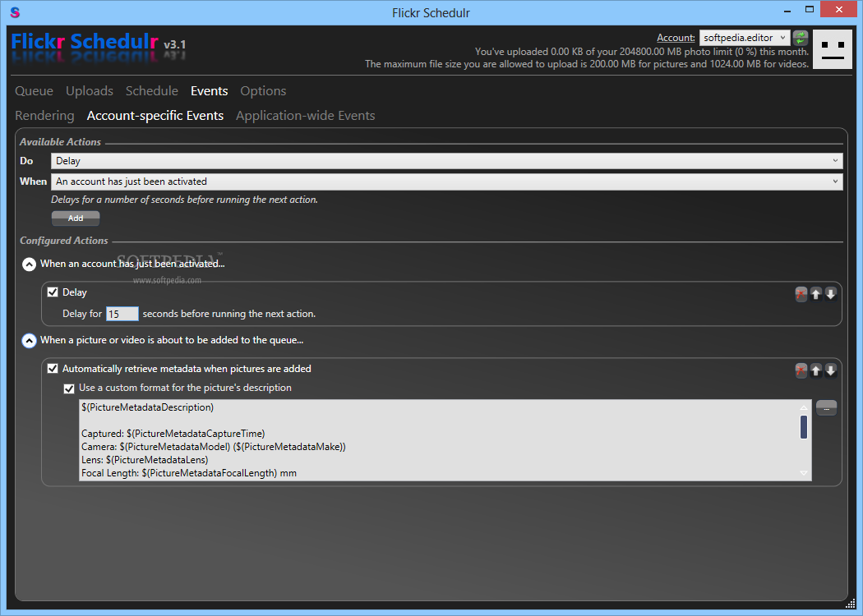This screenshot has width=863, height=616.
Task: Open the Account dropdown softpedia.editor
Action: (744, 38)
